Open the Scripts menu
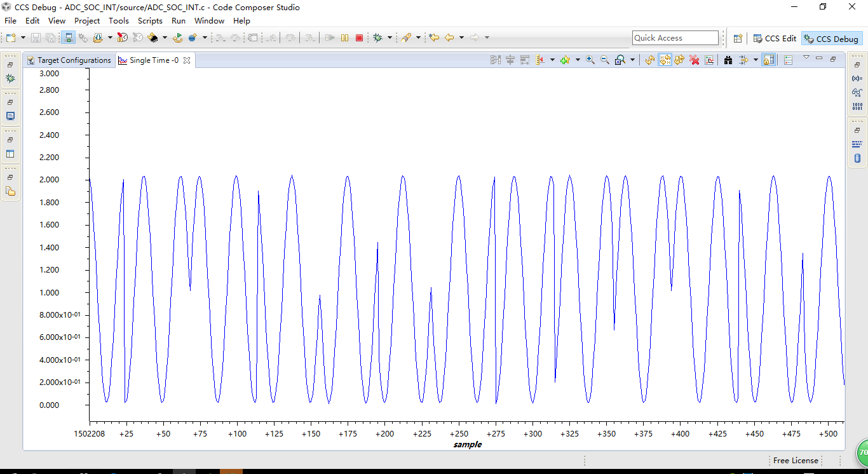Viewport: 868px width, 474px height. (150, 21)
